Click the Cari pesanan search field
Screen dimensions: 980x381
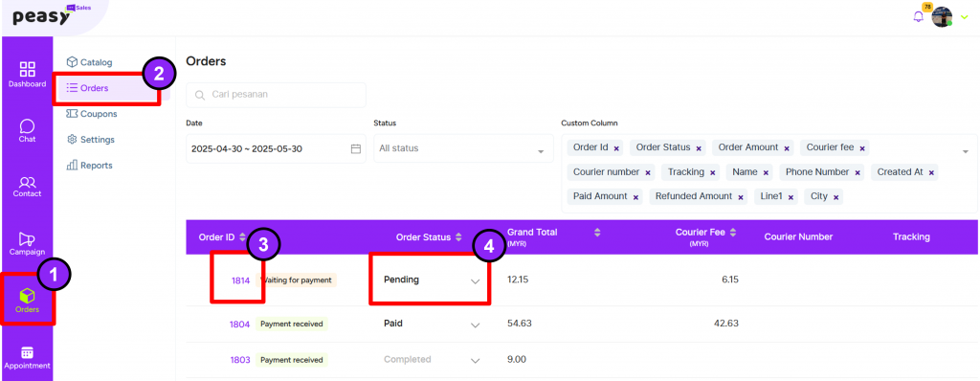(277, 95)
